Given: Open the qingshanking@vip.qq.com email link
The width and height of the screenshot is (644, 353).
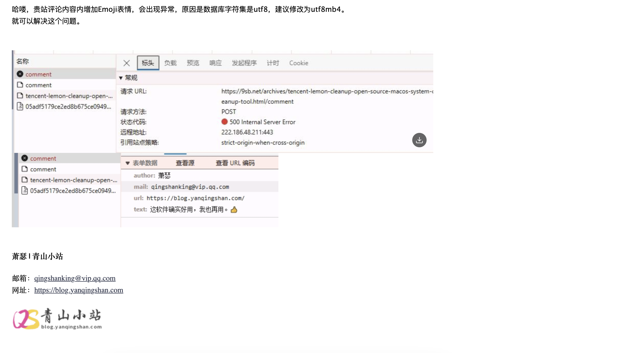Looking at the screenshot, I should 75,278.
